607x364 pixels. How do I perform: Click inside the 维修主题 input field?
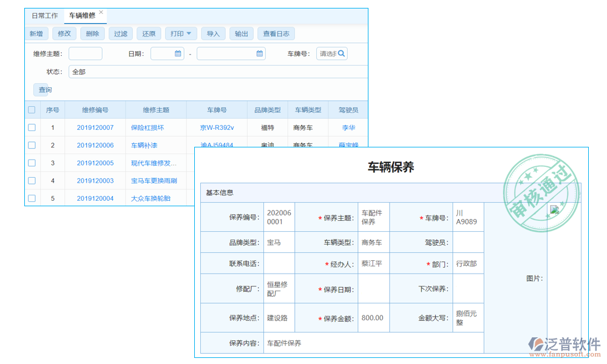85,53
